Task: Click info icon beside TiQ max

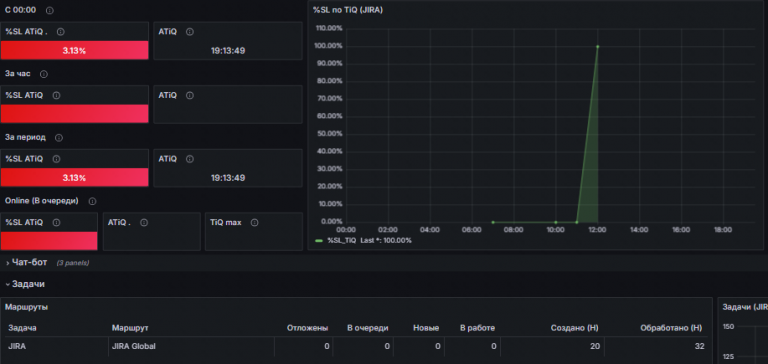Action: 254,222
